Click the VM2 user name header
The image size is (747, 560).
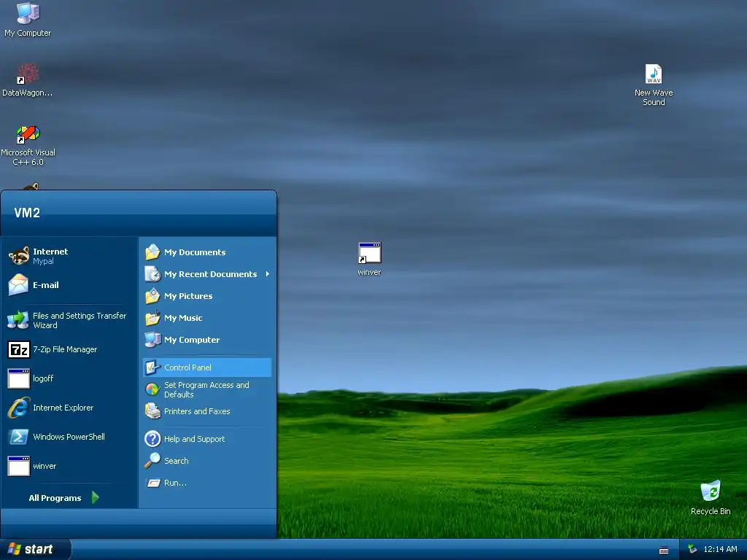point(27,213)
